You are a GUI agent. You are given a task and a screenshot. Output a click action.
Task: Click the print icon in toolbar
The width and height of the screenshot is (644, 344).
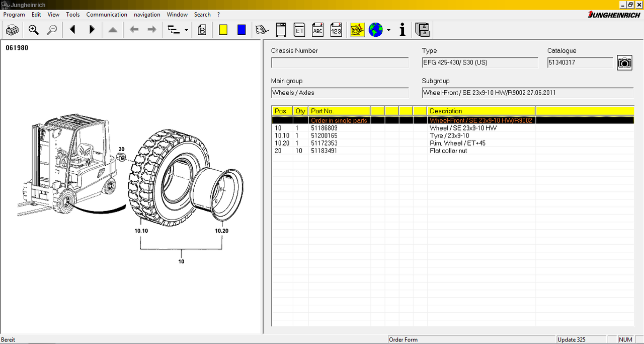13,30
